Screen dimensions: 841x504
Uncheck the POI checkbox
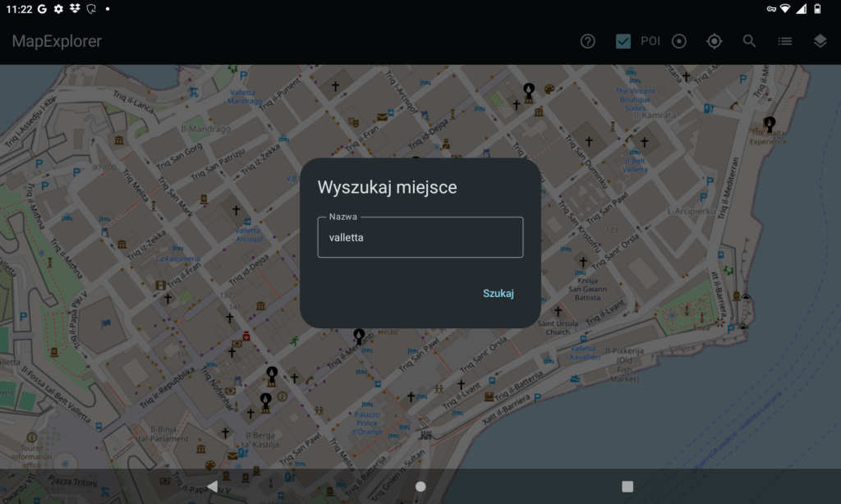623,41
